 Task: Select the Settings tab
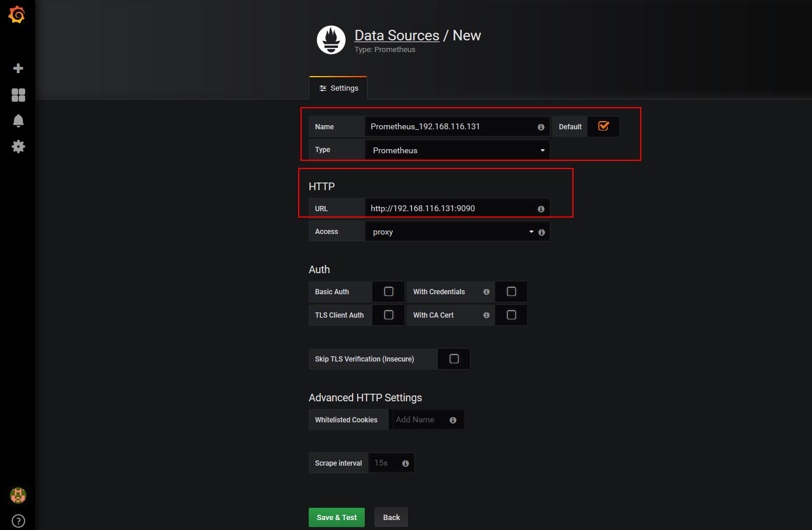(x=338, y=88)
